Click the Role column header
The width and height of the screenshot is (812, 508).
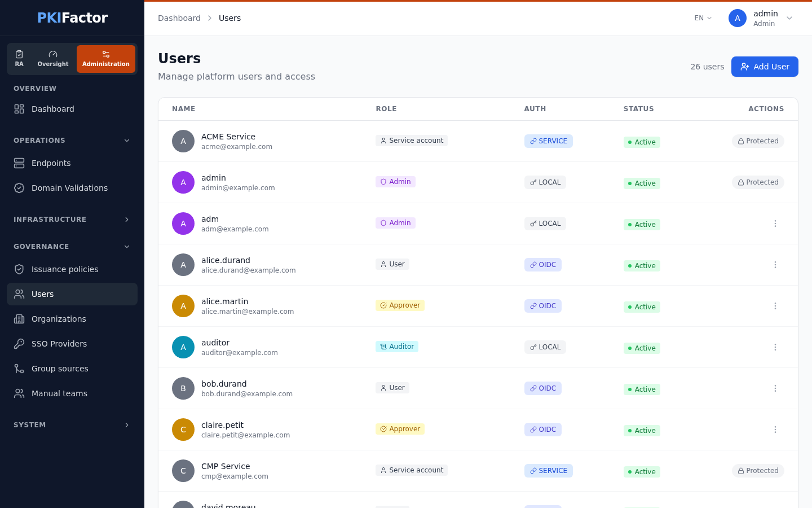coord(386,109)
